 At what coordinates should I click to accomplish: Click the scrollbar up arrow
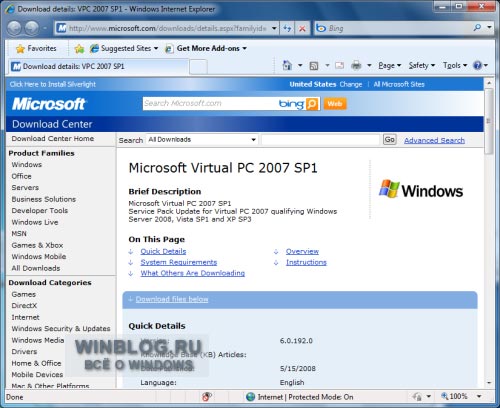click(x=489, y=83)
